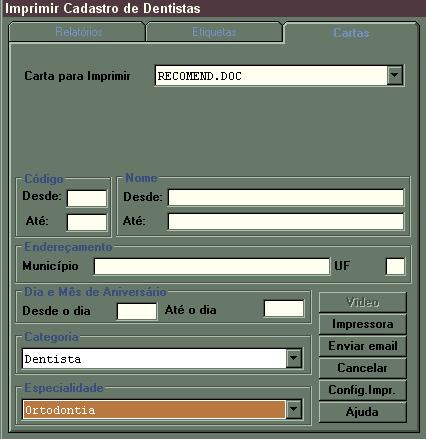Click the UF input box
The image size is (426, 439).
click(x=395, y=266)
